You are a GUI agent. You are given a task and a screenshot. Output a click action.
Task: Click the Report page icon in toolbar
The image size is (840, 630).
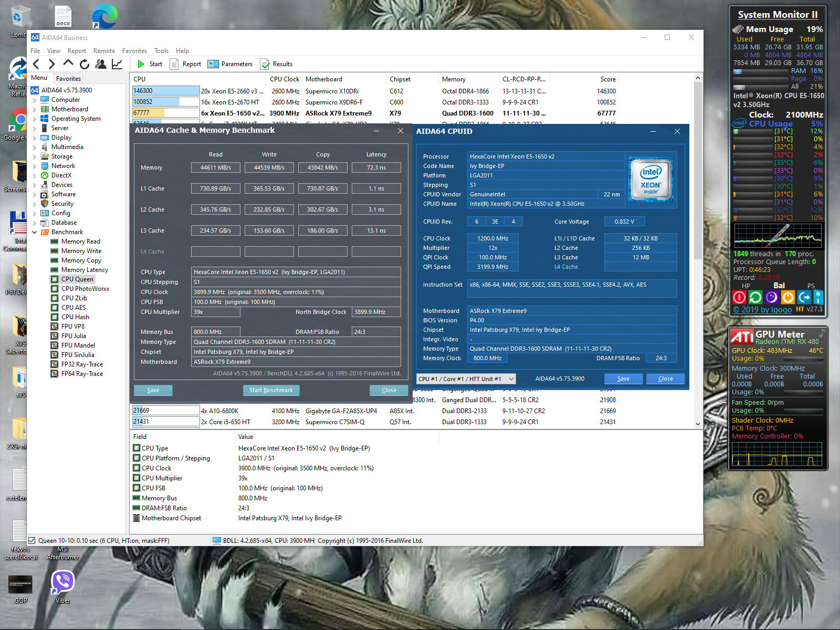[x=174, y=64]
